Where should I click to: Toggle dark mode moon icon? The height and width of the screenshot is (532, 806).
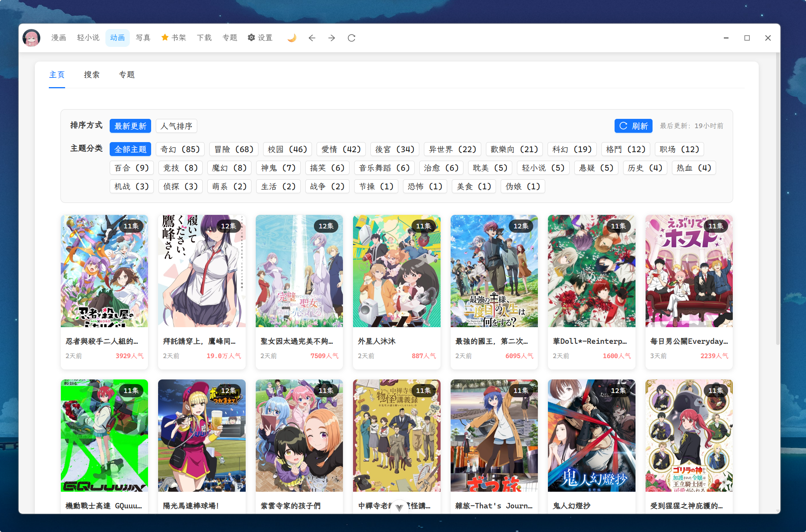click(292, 38)
